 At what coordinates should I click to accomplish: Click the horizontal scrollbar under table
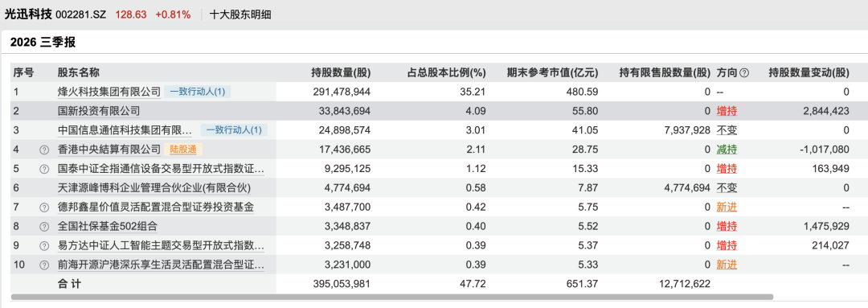[392, 298]
